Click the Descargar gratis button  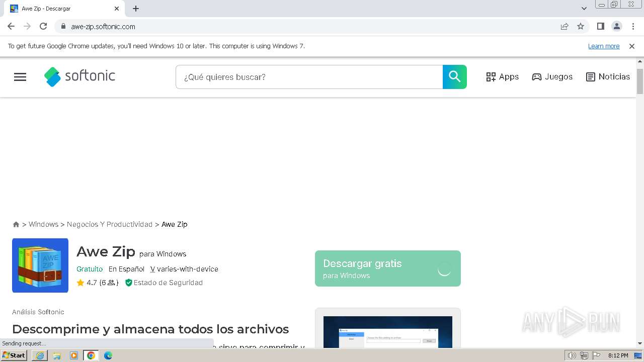[387, 268]
